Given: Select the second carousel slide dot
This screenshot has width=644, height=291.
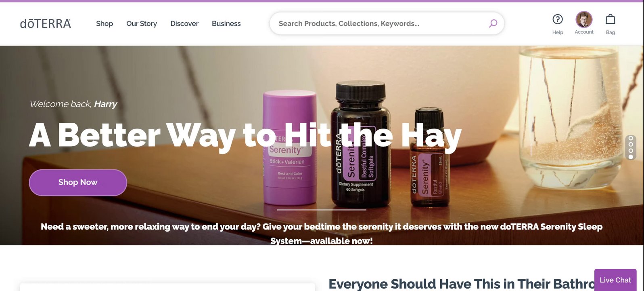Looking at the screenshot, I should point(631,144).
